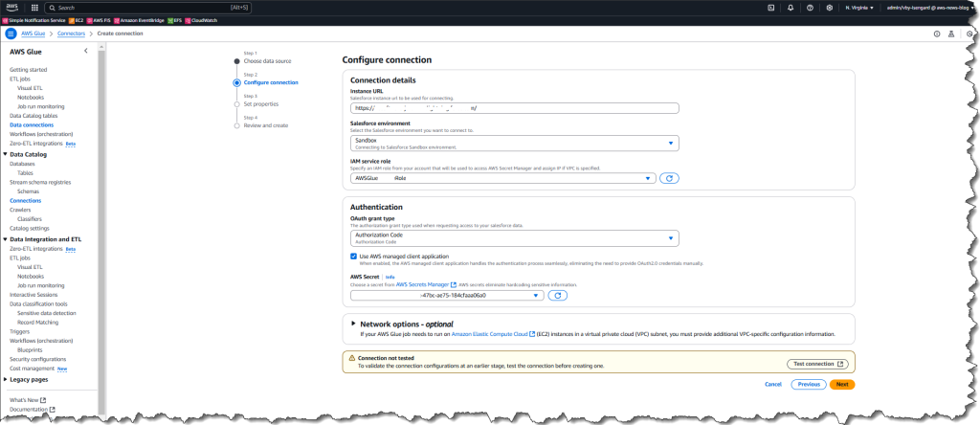The height and width of the screenshot is (425, 980).
Task: Select the Step 4 Review and create marker
Action: click(237, 125)
